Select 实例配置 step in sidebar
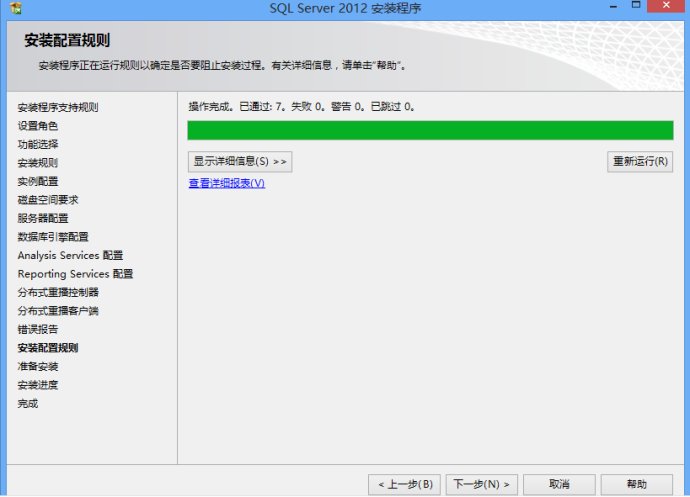690x497 pixels. [x=38, y=181]
